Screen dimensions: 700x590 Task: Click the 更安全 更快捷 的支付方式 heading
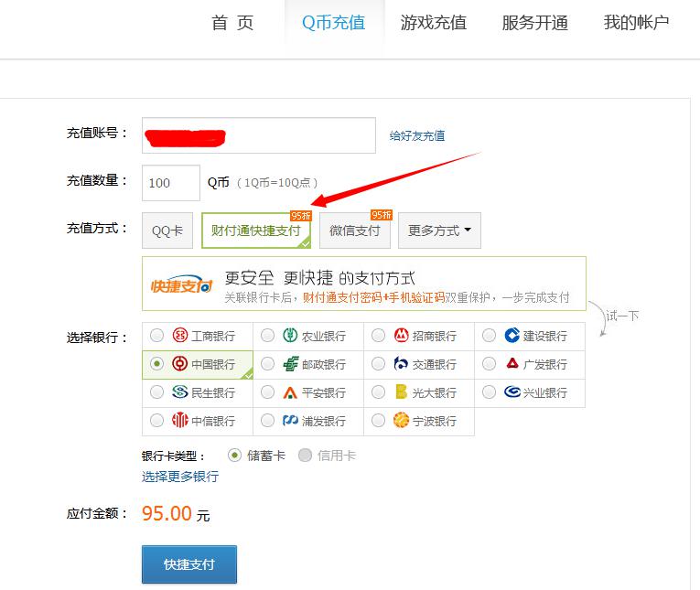[x=319, y=277]
